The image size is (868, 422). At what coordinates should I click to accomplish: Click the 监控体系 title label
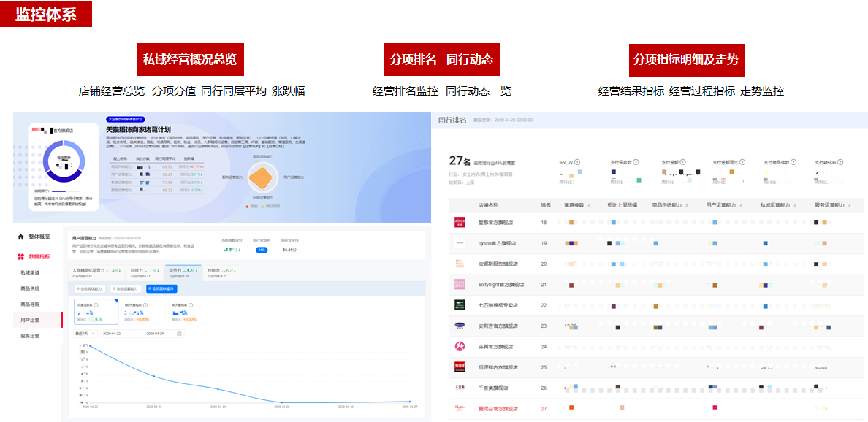pos(45,14)
